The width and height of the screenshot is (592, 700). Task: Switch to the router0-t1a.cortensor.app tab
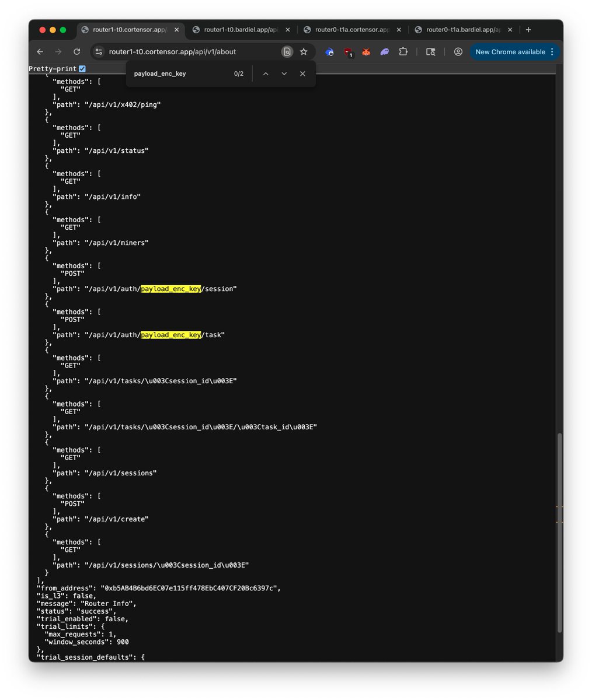click(351, 30)
